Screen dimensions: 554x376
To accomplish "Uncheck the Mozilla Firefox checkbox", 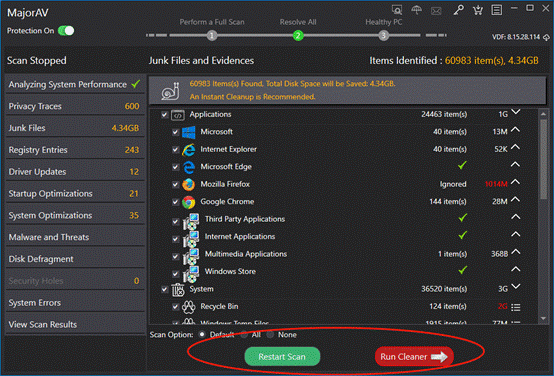I will pyautogui.click(x=175, y=184).
